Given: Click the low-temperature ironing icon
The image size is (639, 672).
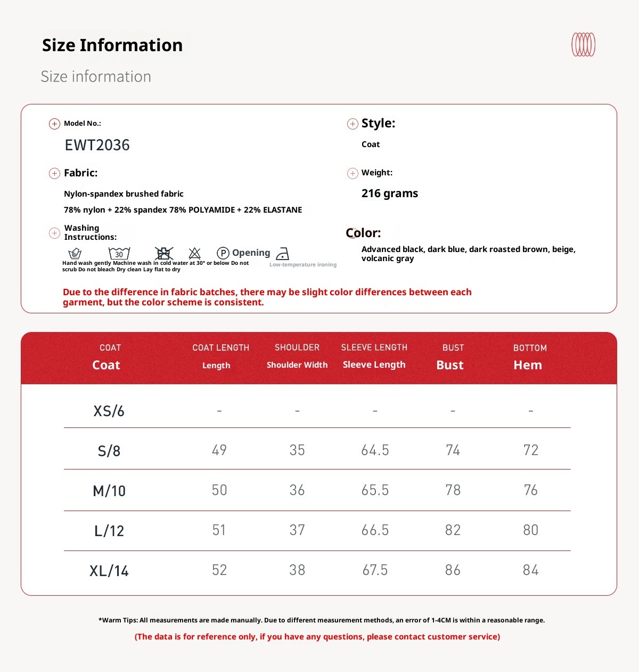Looking at the screenshot, I should pyautogui.click(x=283, y=254).
